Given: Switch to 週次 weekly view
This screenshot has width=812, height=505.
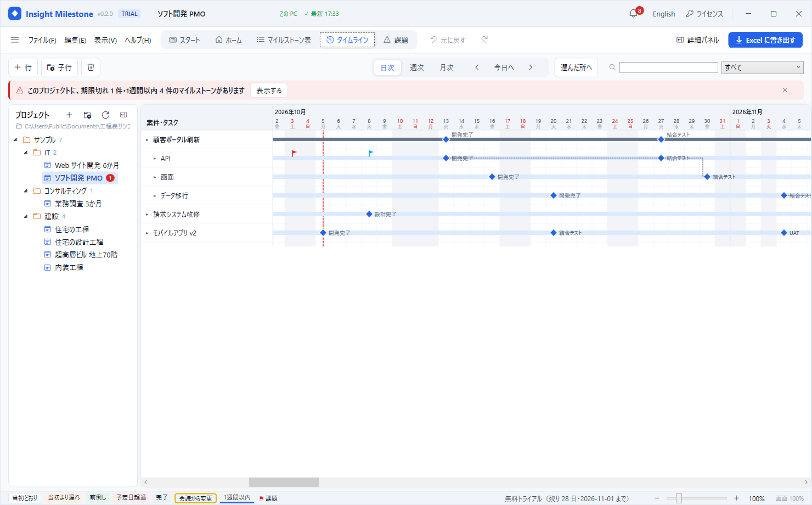Looking at the screenshot, I should pyautogui.click(x=417, y=68).
